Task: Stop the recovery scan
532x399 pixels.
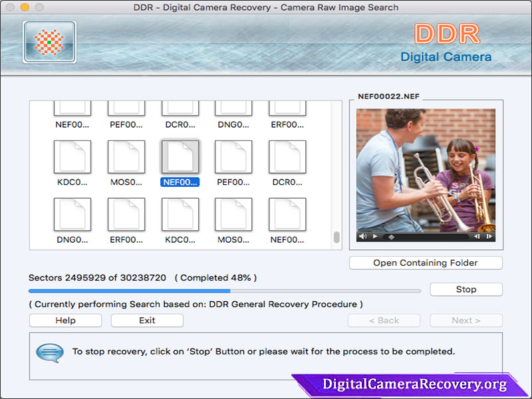Action: [x=466, y=289]
